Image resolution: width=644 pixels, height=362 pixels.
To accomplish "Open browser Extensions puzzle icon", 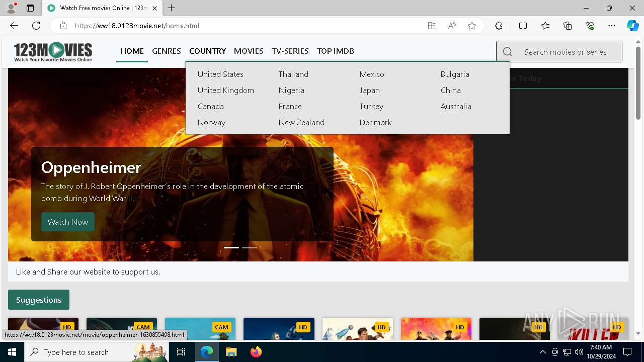I will click(x=499, y=26).
